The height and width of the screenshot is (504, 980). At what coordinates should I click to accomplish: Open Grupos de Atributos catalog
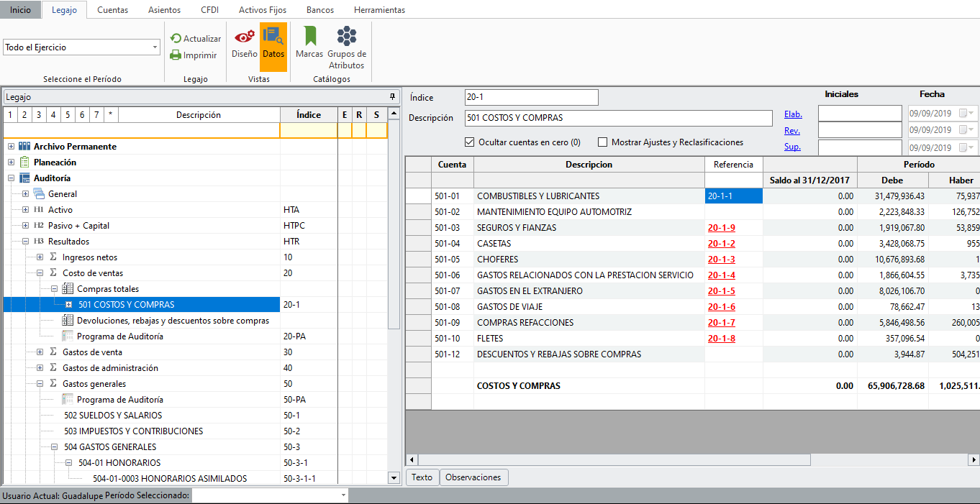(347, 47)
